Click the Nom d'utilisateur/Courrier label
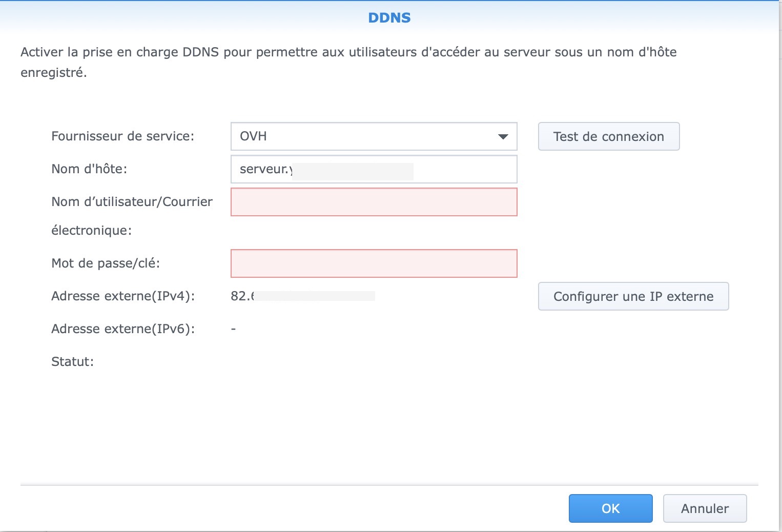Screen dimensions: 782x532 (x=132, y=202)
